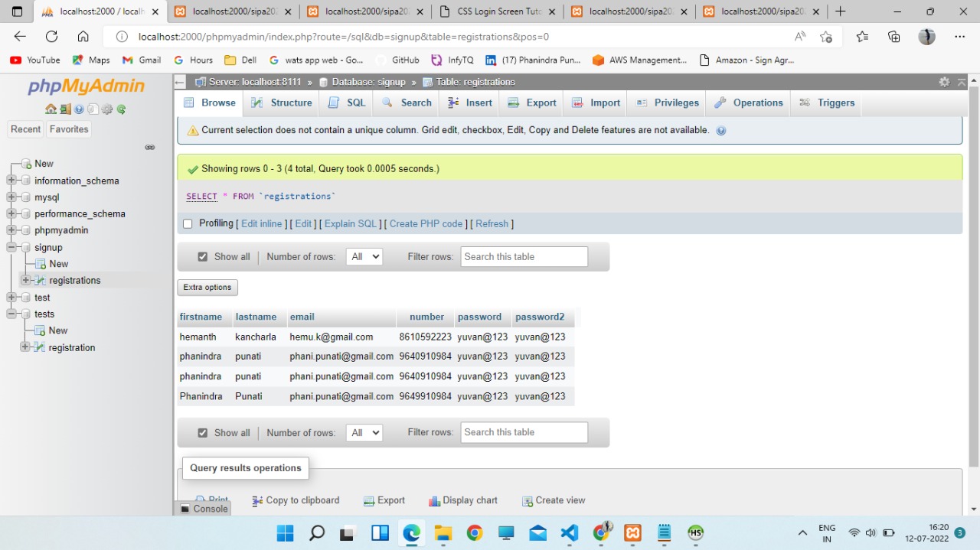Hide navigation panel with left arrow icon

click(x=180, y=82)
